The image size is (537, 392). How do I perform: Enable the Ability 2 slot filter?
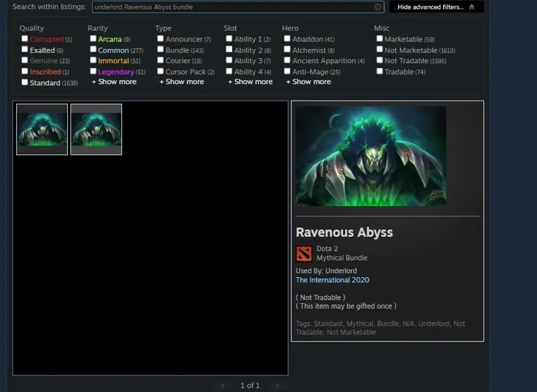click(x=229, y=50)
